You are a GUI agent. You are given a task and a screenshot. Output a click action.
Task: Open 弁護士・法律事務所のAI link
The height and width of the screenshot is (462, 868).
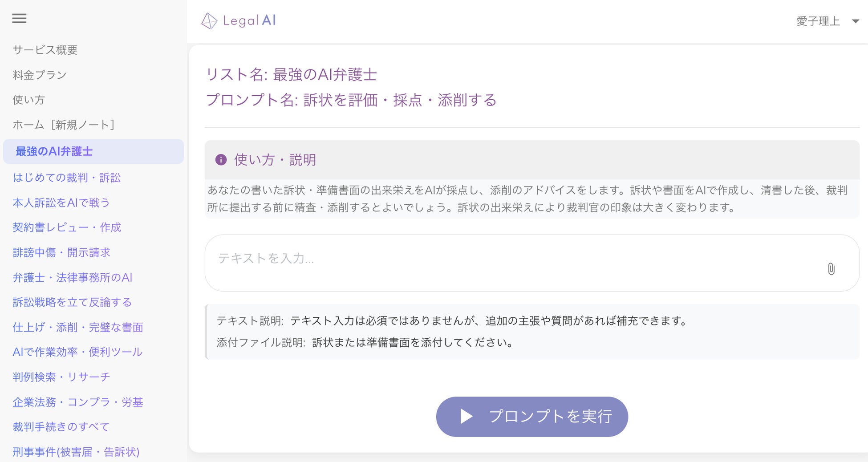click(x=73, y=277)
